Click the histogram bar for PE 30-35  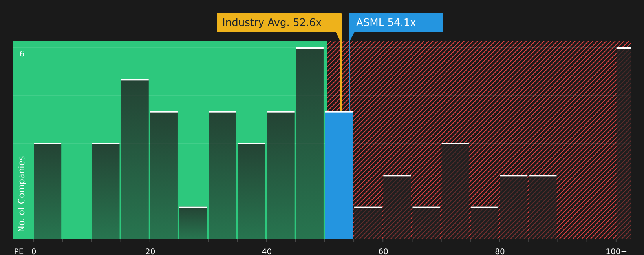coord(222,175)
